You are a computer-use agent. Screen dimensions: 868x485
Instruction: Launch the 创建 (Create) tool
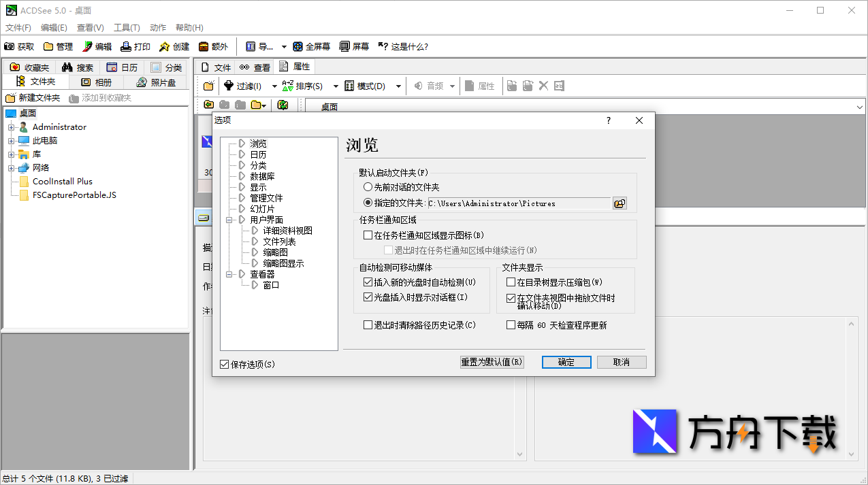pyautogui.click(x=174, y=46)
